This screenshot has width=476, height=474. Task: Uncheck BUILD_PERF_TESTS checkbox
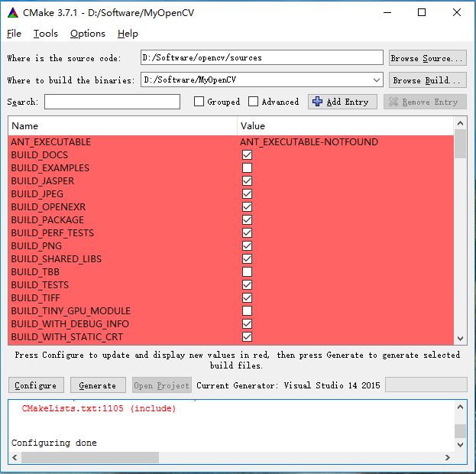247,232
